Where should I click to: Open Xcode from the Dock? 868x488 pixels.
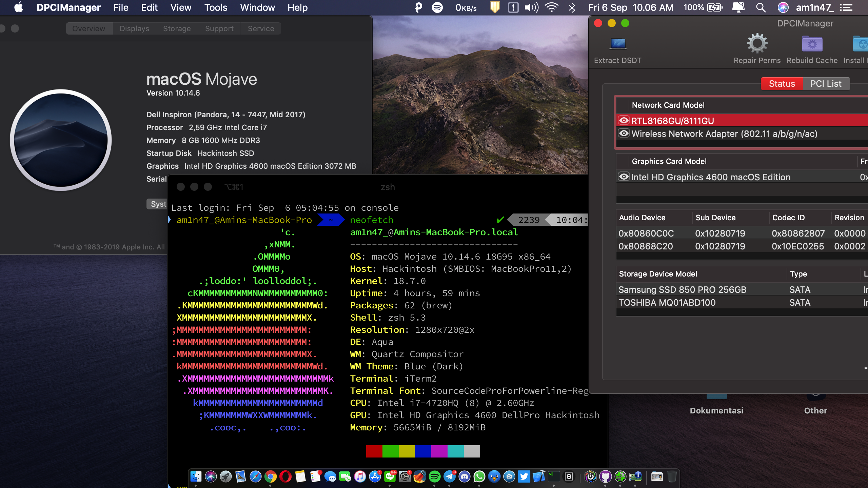click(x=539, y=476)
